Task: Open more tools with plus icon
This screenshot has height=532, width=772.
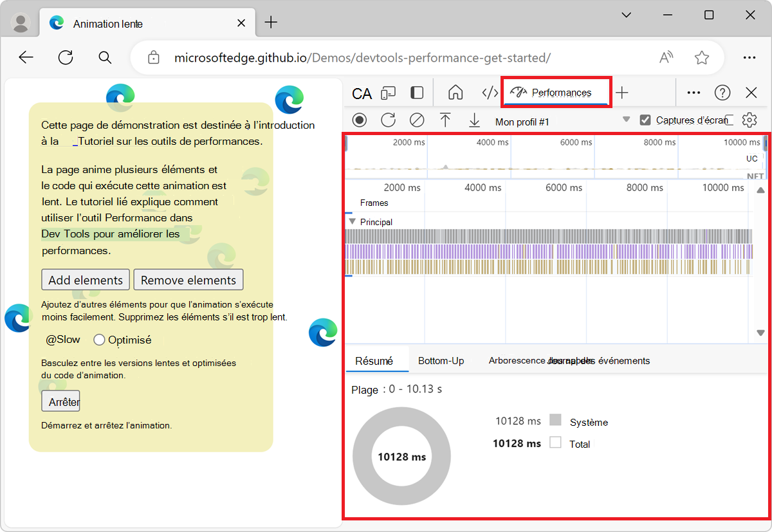Action: click(x=621, y=93)
